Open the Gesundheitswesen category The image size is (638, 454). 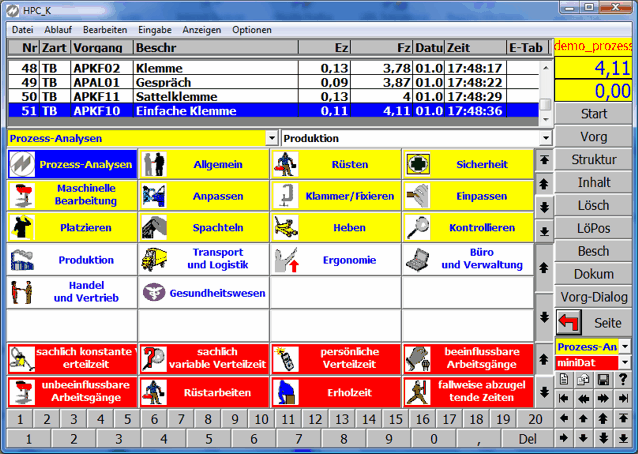tap(203, 292)
